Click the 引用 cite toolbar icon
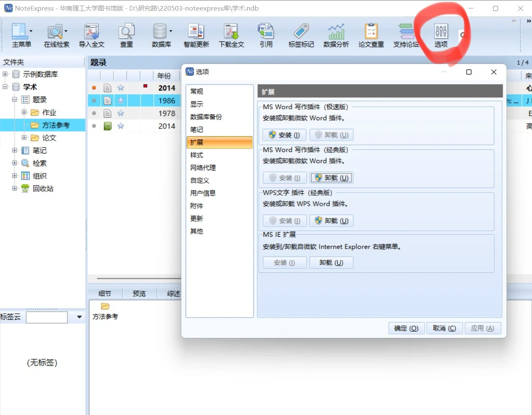This screenshot has width=532, height=415. click(x=266, y=31)
